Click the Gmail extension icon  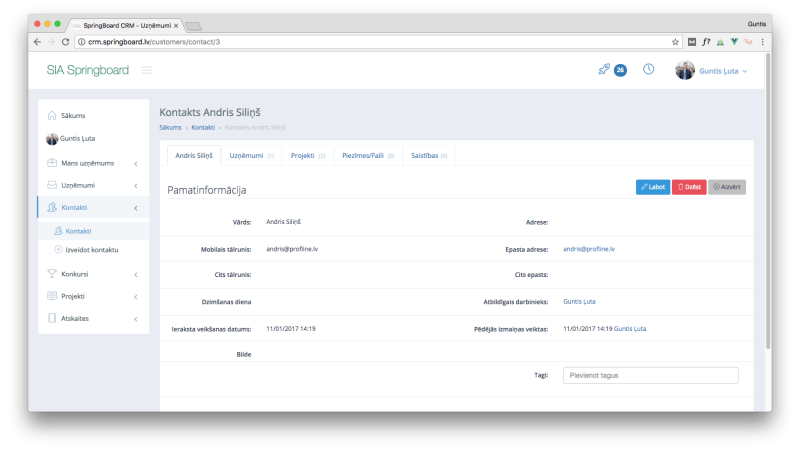(x=692, y=42)
